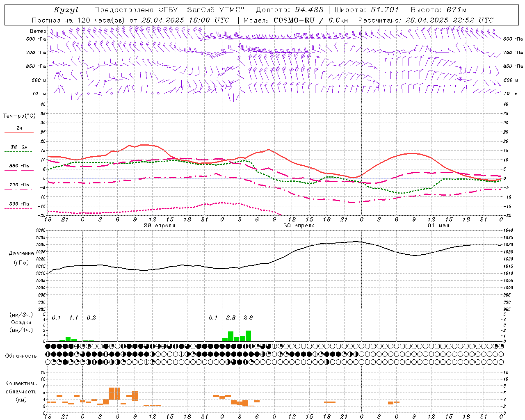Image resolution: width=525 pixels, height=420 pixels.
Task: Select the "Облачность" cloud cover label
Action: coord(21,356)
